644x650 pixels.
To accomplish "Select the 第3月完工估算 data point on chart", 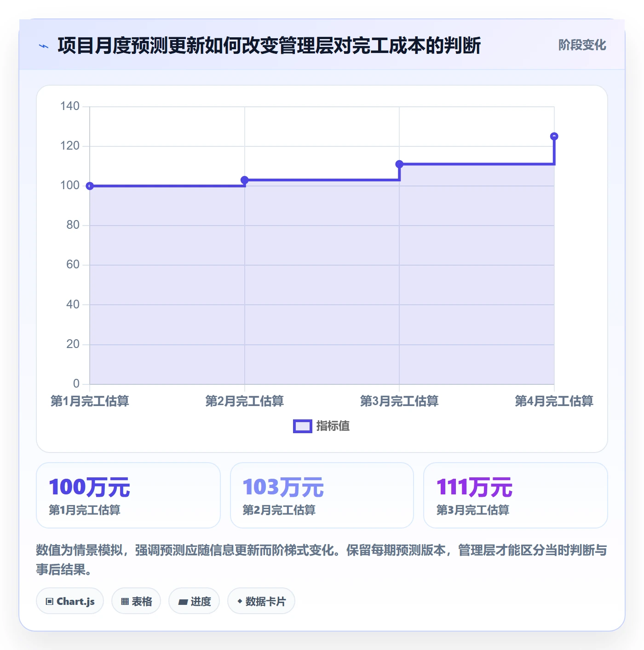I will point(399,164).
